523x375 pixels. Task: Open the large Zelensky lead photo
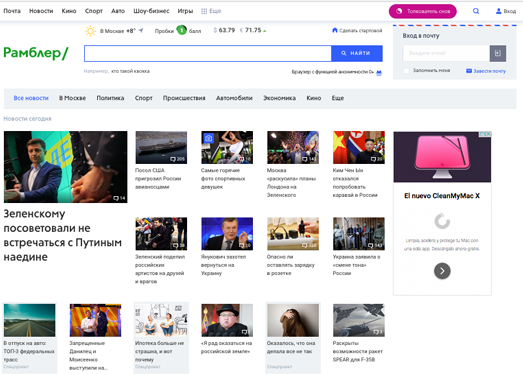coord(65,167)
